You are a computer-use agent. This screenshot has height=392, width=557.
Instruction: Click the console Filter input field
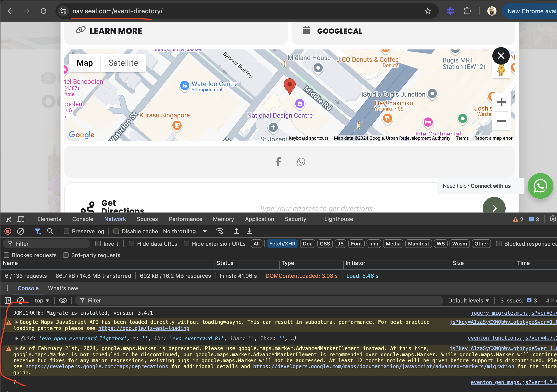coord(259,301)
